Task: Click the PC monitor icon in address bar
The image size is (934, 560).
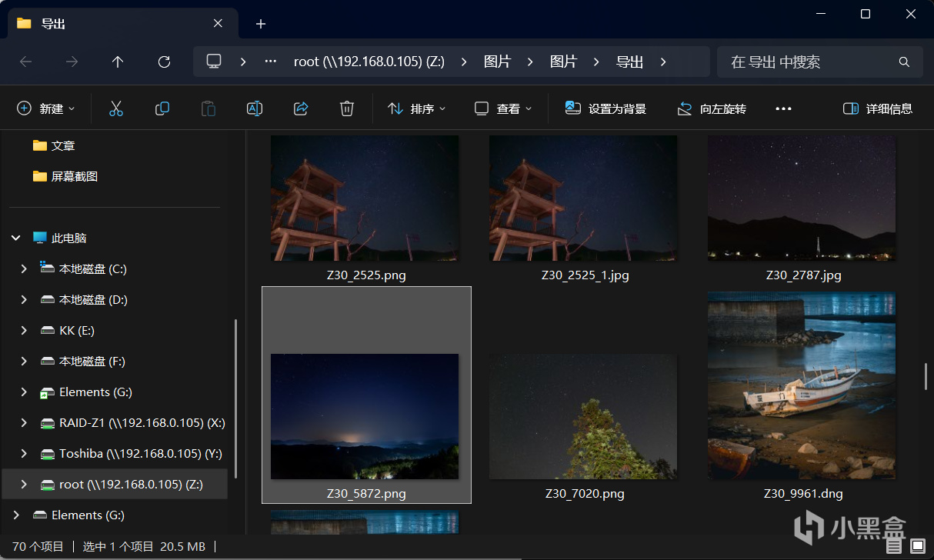Action: (214, 62)
